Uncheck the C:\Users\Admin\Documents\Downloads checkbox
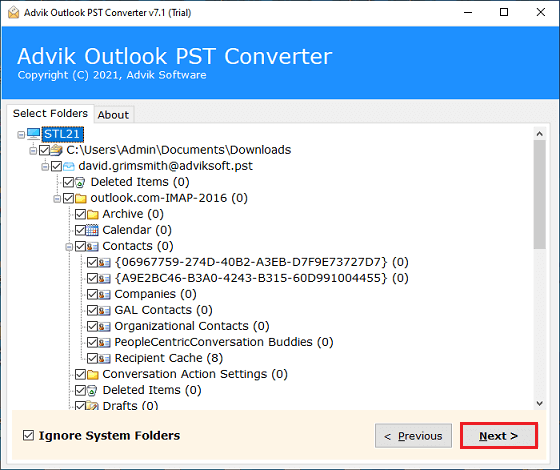Viewport: 560px width, 470px height. [44, 150]
